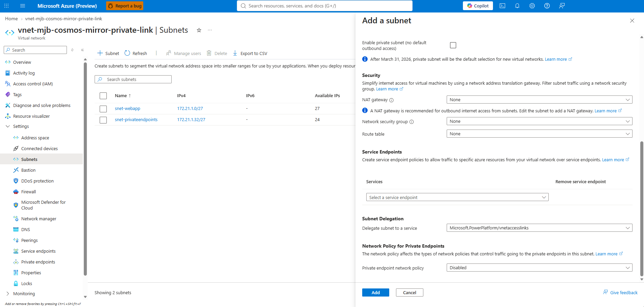644x307 pixels.
Task: Open the feedback icon in top bar
Action: click(562, 6)
